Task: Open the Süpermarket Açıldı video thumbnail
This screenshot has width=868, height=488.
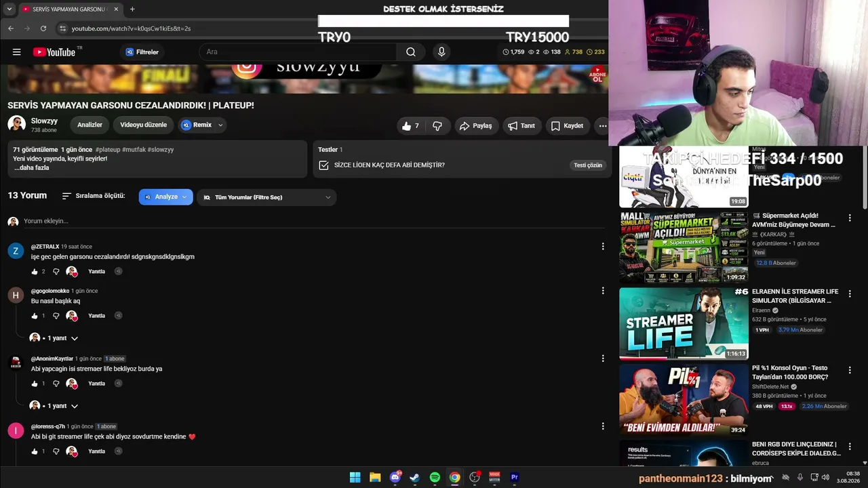Action: (x=684, y=247)
